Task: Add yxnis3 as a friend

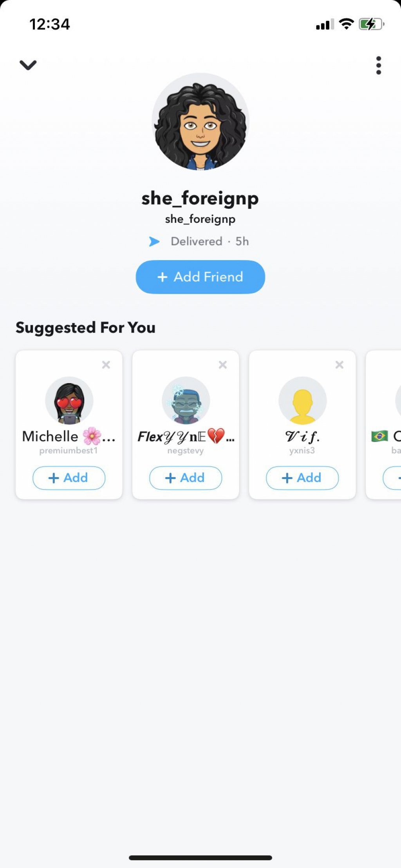Action: coord(302,477)
